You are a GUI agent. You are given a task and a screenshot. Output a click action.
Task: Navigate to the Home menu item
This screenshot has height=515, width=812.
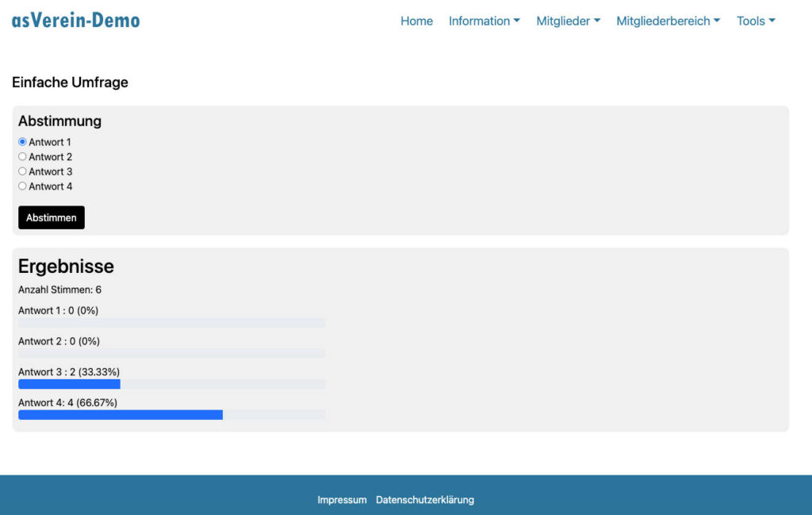pyautogui.click(x=416, y=21)
